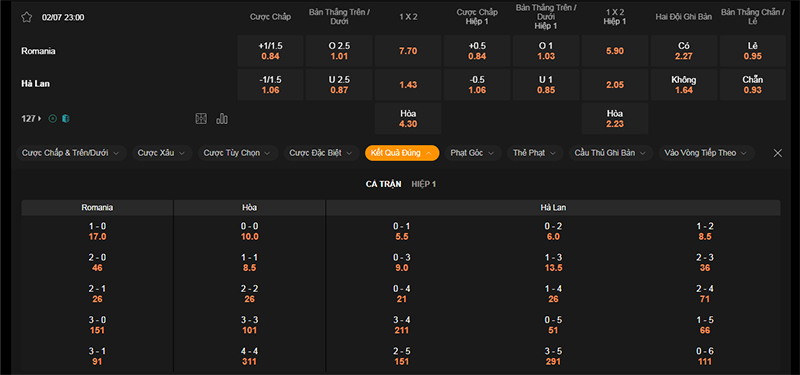
Task: Add match to favorites with star icon
Action: [x=27, y=17]
